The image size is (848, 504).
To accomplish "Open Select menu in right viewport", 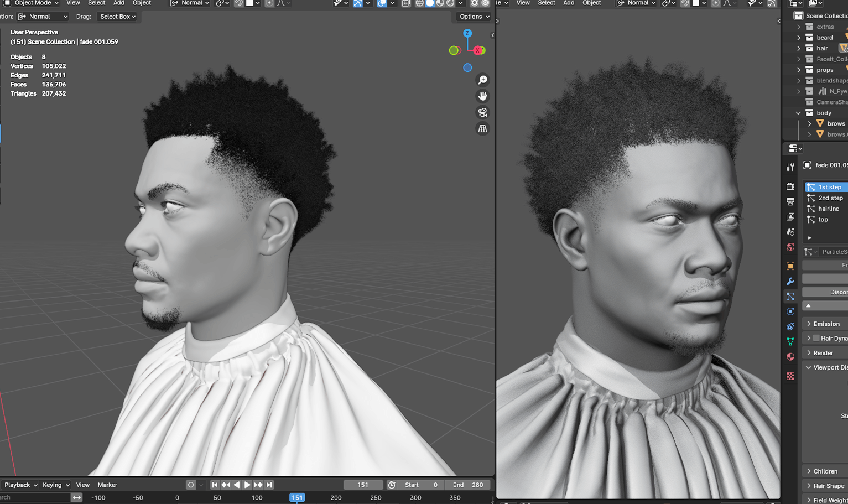I will pyautogui.click(x=547, y=3).
